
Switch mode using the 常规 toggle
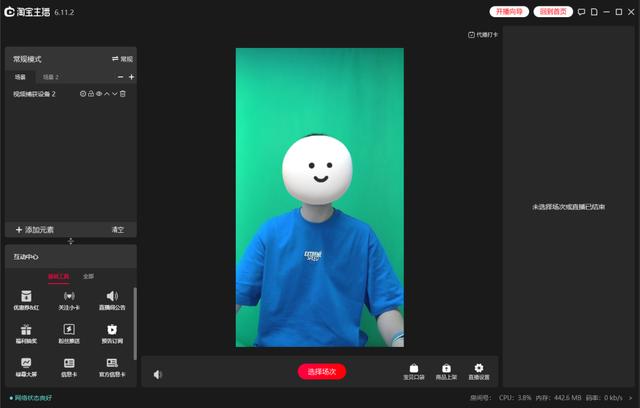(122, 60)
